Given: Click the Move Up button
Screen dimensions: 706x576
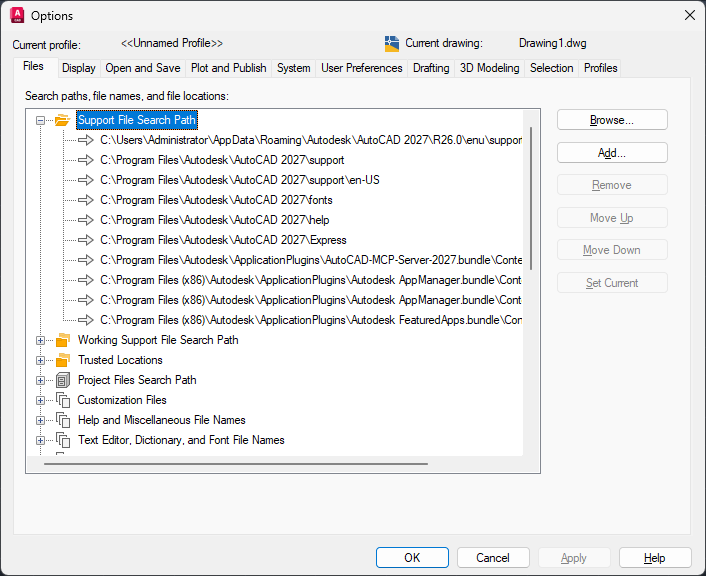Looking at the screenshot, I should [612, 218].
